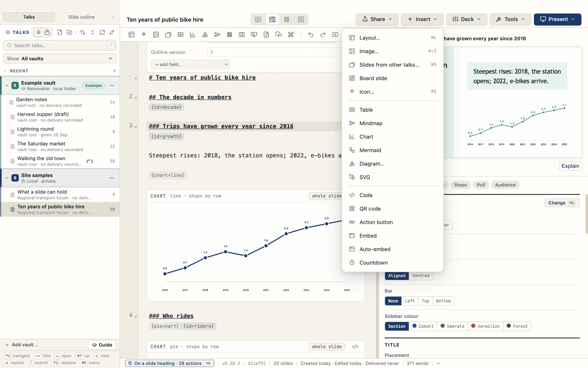Set Bar position to Left

click(x=410, y=301)
